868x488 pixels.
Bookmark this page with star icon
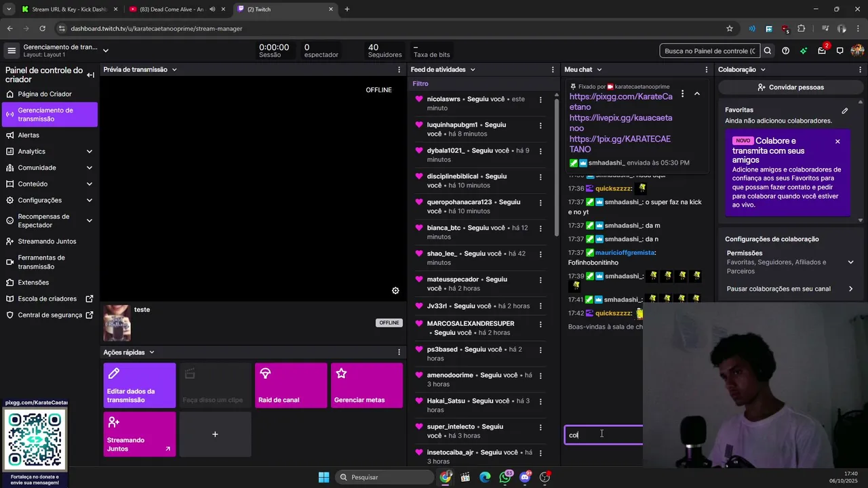[x=730, y=28]
